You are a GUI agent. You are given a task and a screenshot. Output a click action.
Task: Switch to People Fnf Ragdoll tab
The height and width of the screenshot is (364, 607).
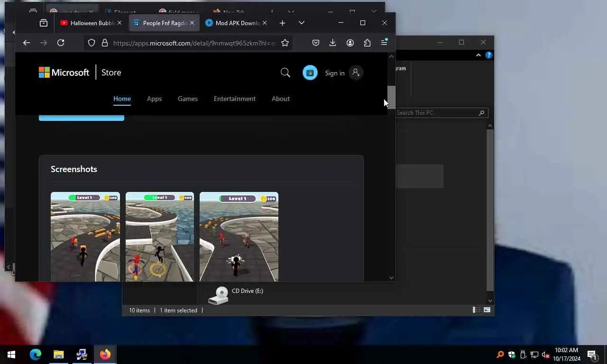pos(164,23)
